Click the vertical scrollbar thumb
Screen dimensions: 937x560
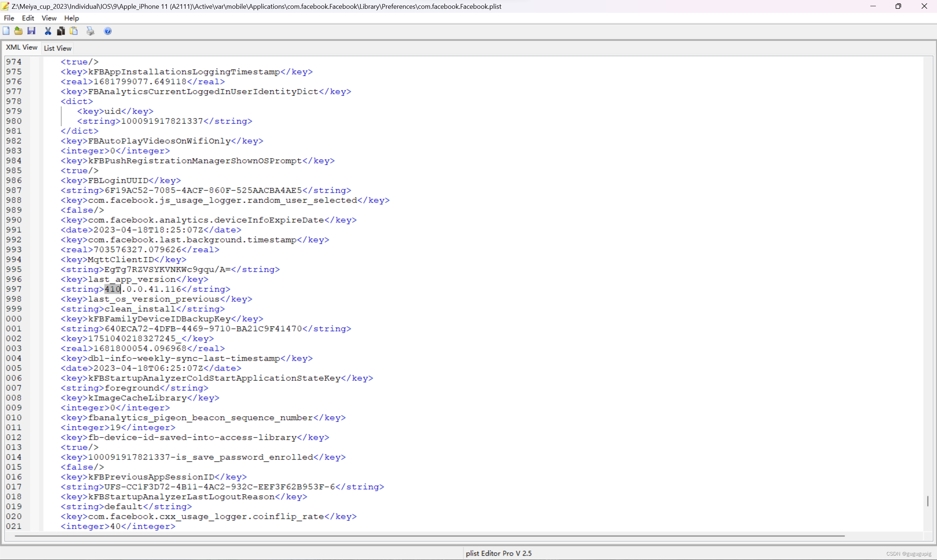coord(927,501)
